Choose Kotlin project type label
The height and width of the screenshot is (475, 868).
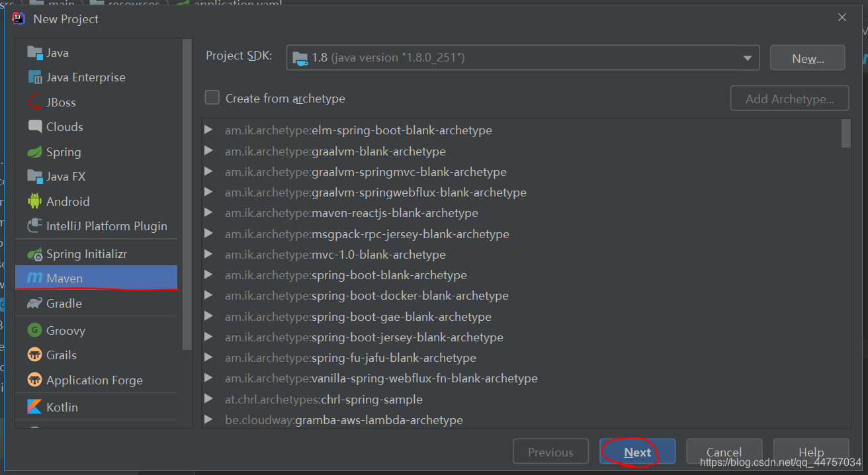(62, 407)
